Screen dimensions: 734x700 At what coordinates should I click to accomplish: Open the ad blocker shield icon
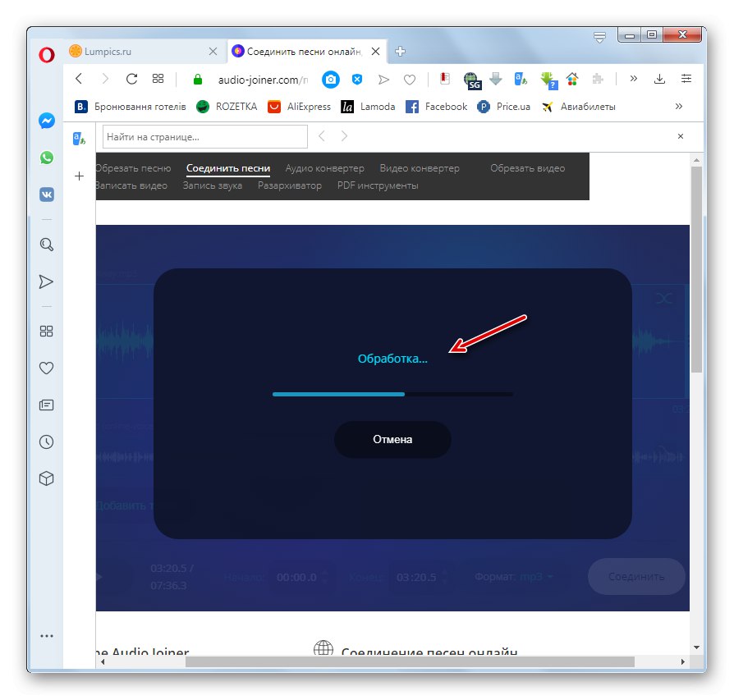[x=357, y=79]
